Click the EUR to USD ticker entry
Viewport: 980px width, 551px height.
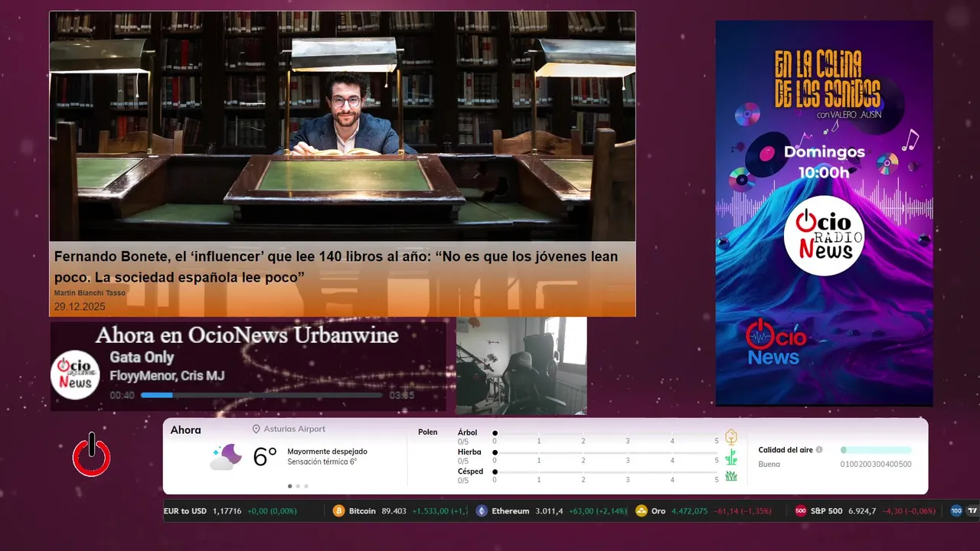point(230,510)
